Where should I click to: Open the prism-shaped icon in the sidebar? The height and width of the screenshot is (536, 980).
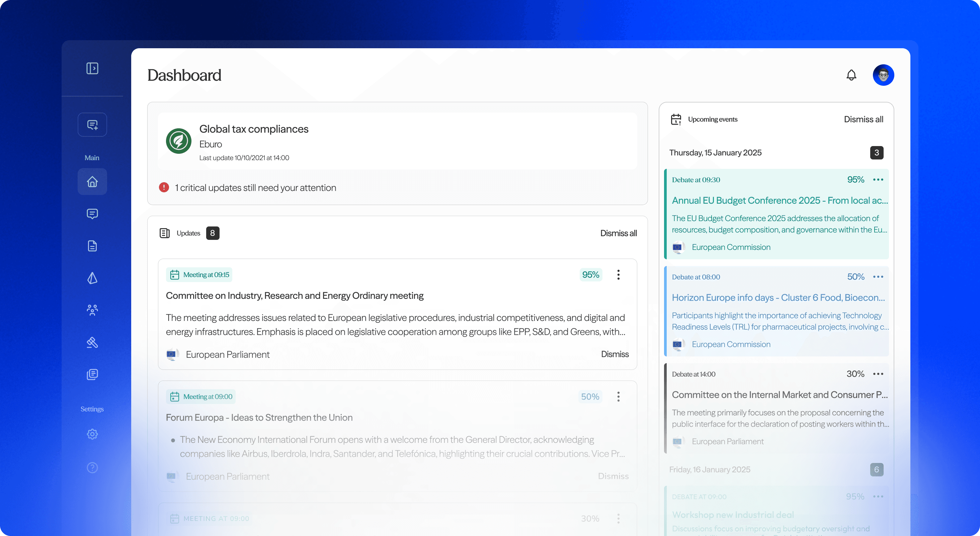click(x=92, y=278)
